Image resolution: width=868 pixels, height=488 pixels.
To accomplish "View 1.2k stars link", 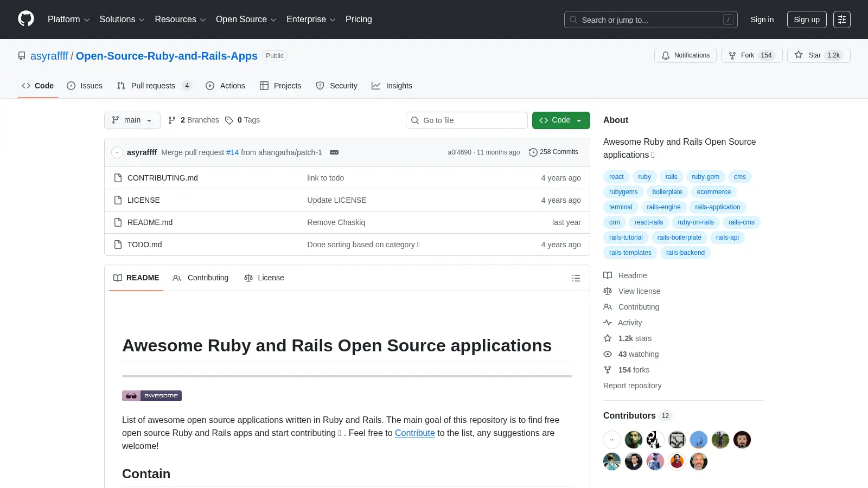I will [628, 338].
